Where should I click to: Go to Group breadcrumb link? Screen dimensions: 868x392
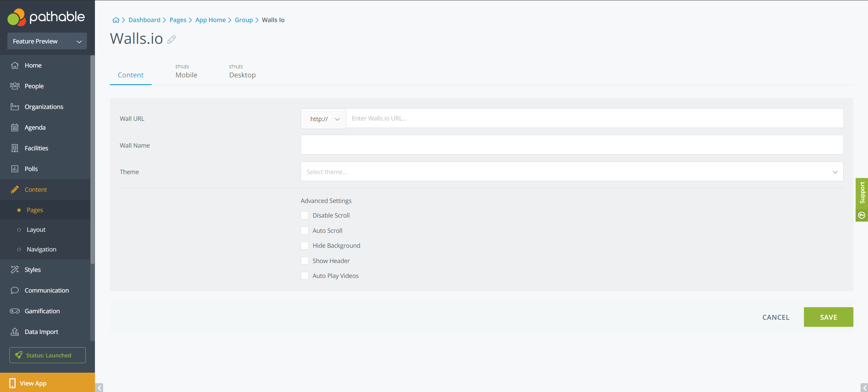[244, 20]
